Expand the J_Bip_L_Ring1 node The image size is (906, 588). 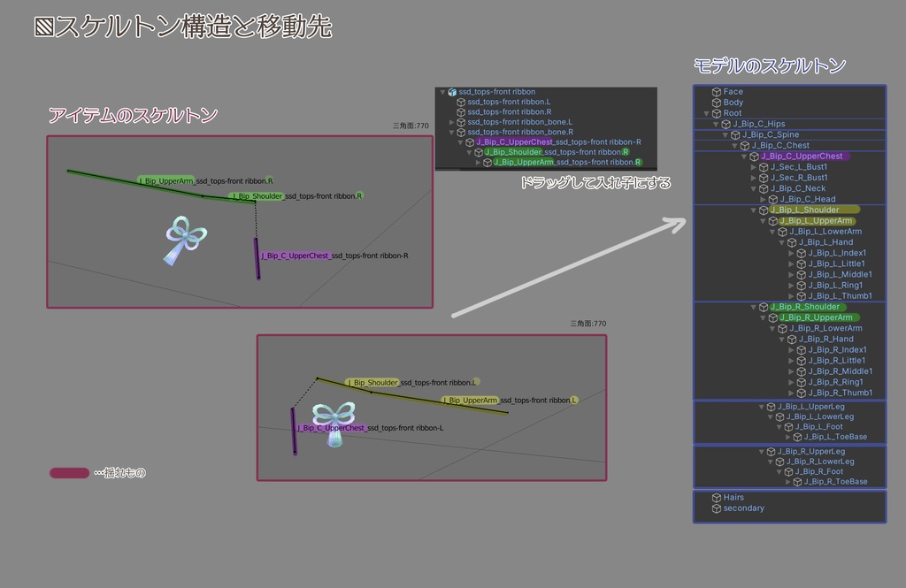coord(791,286)
